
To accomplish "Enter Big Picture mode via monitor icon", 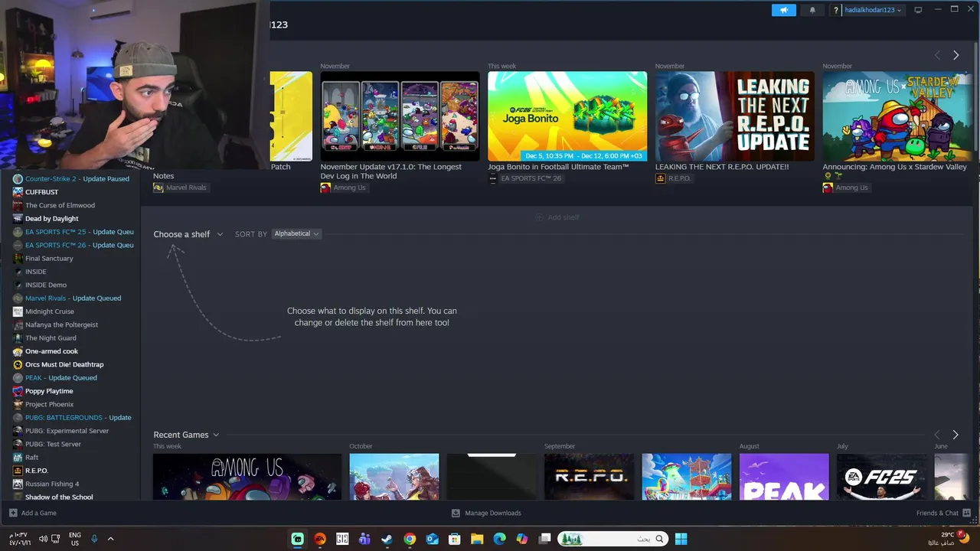I will (x=918, y=10).
